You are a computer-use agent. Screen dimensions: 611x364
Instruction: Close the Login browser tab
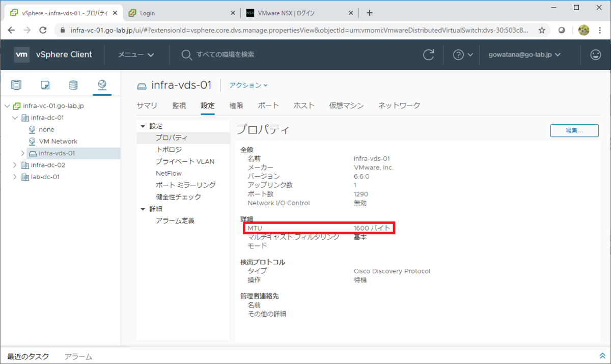[x=233, y=13]
